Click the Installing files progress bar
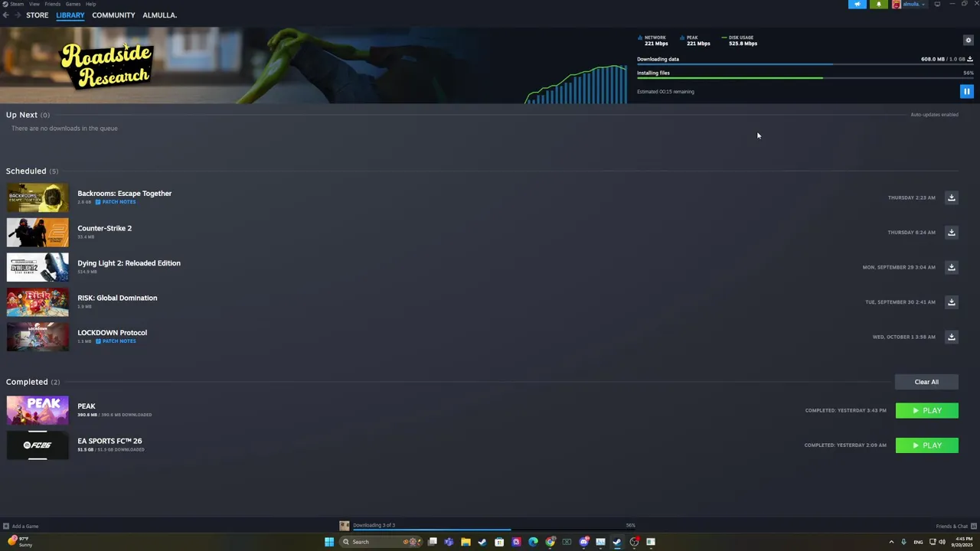 point(805,78)
